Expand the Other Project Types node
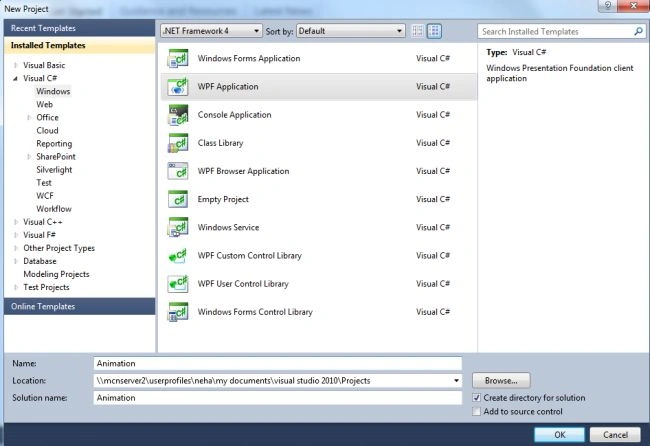 (x=16, y=248)
